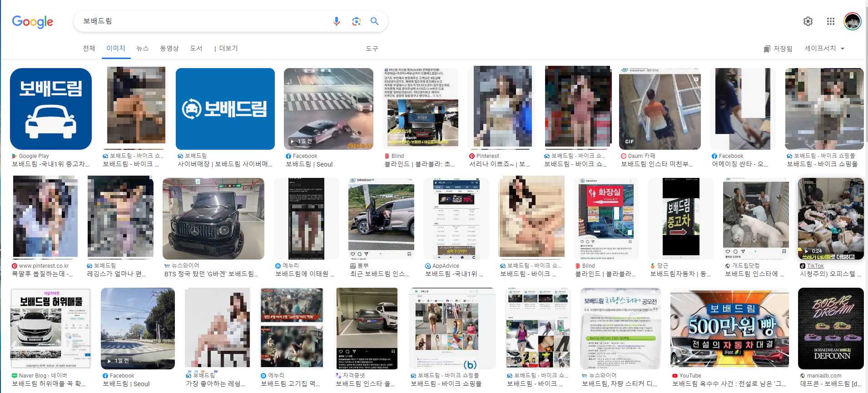Image resolution: width=868 pixels, height=393 pixels.
Task: Open saved items bookmark 저장됨
Action: (x=778, y=49)
